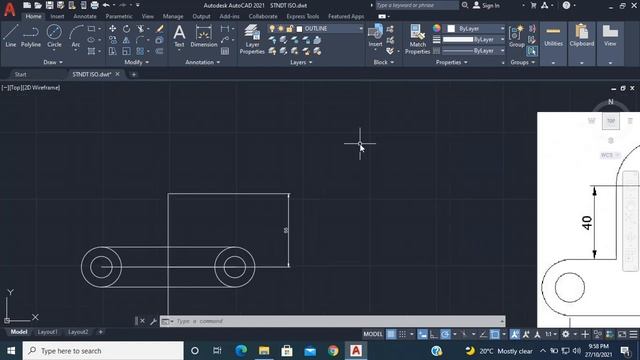Viewport: 640px width, 360px height.
Task: Click the Dimension tool
Action: tap(204, 36)
